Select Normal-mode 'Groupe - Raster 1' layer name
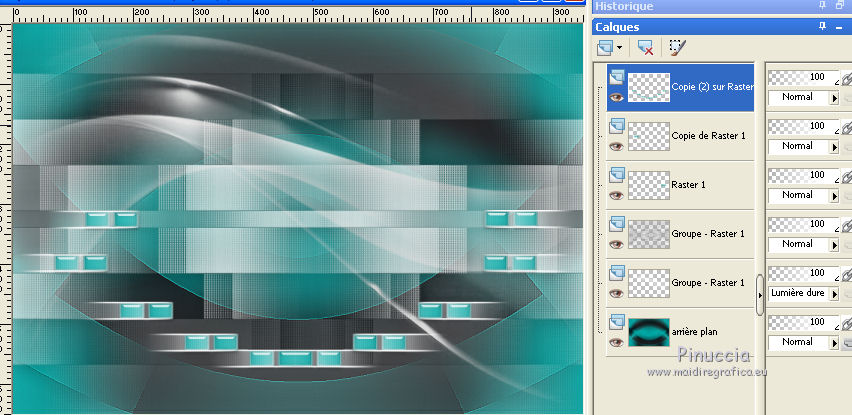This screenshot has height=415, width=852. pos(708,234)
